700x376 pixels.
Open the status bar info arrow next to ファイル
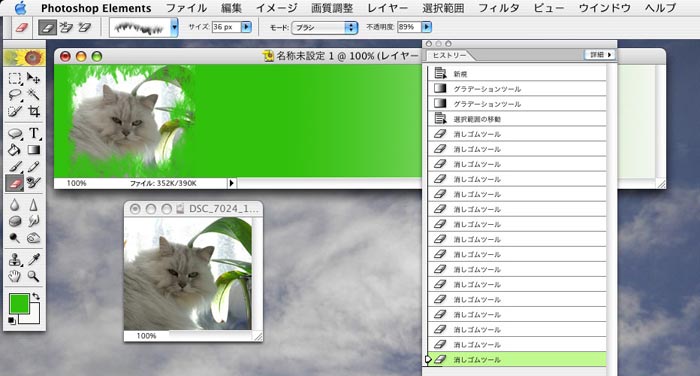click(231, 183)
